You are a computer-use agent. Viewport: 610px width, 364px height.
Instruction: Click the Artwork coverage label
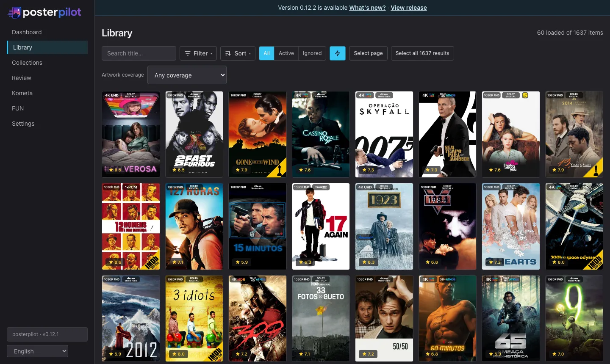(x=123, y=75)
